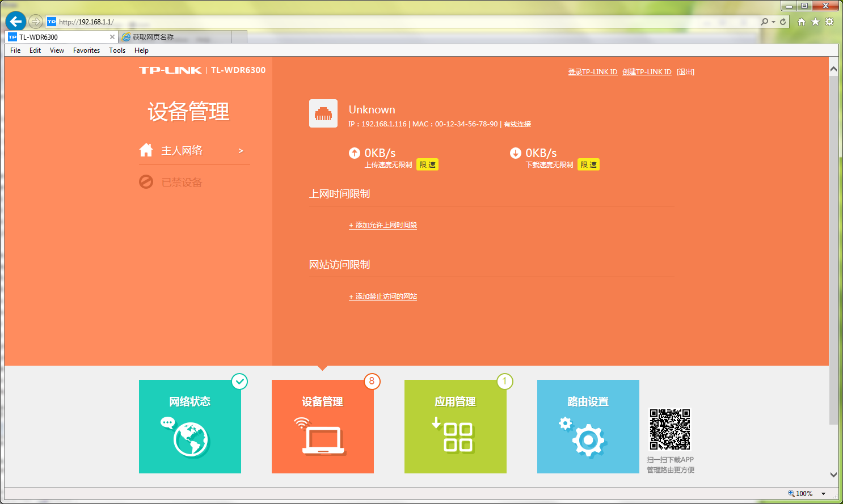Click the [退出] logout link
The height and width of the screenshot is (504, 843).
[685, 72]
